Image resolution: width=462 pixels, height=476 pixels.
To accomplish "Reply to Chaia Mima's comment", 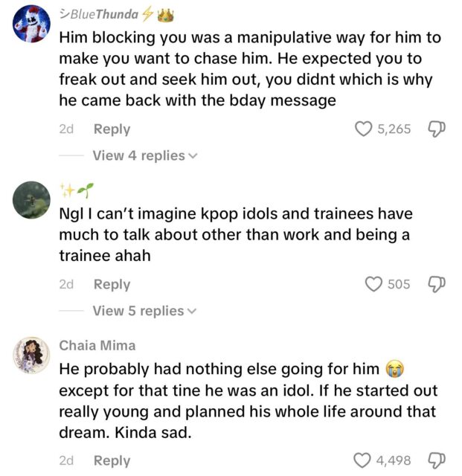I will pos(112,461).
